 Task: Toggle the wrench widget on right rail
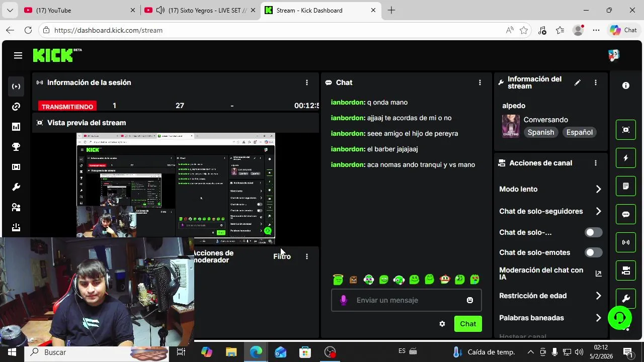tap(626, 299)
